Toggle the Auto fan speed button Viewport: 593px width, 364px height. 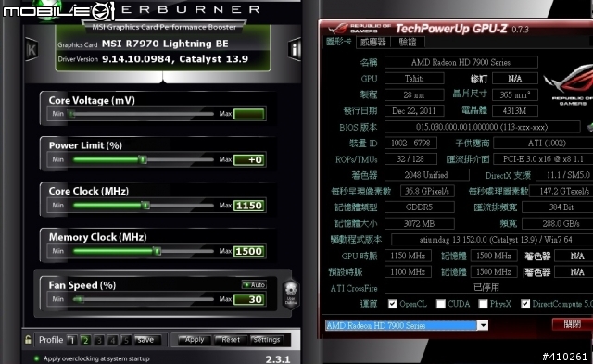pyautogui.click(x=254, y=284)
